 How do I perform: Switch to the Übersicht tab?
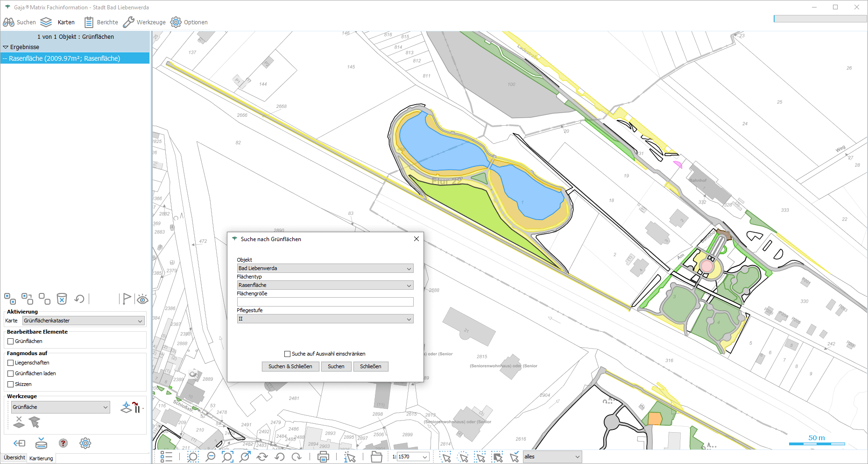pyautogui.click(x=14, y=457)
